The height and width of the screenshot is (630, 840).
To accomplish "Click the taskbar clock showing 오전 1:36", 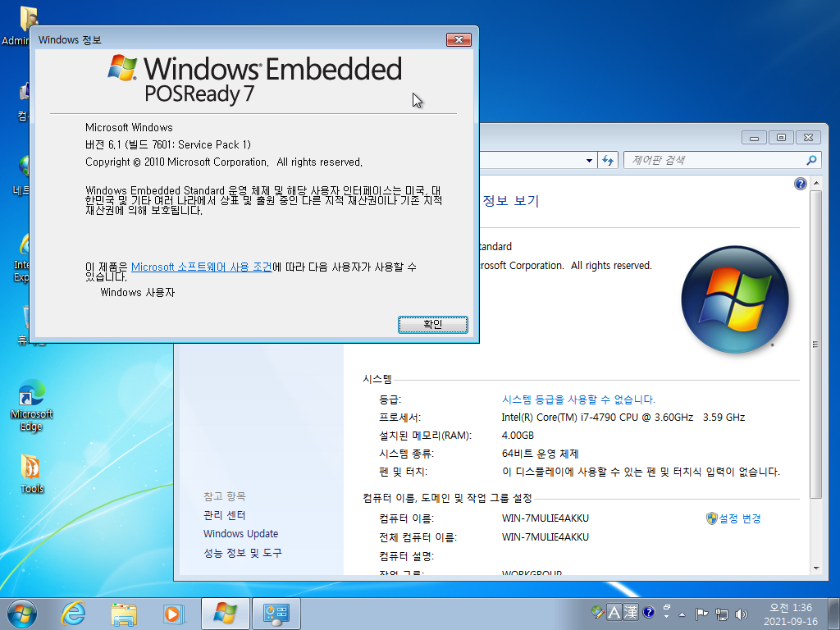I will (x=791, y=614).
